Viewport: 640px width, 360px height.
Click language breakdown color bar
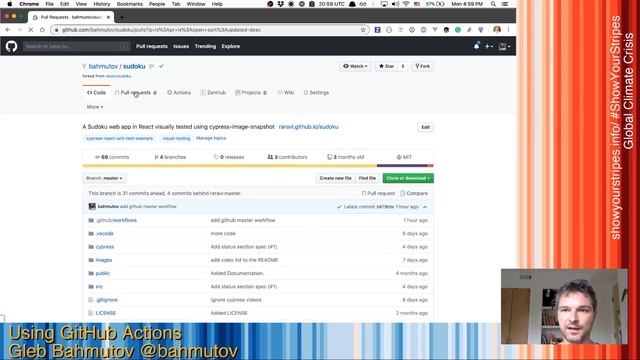coord(258,166)
